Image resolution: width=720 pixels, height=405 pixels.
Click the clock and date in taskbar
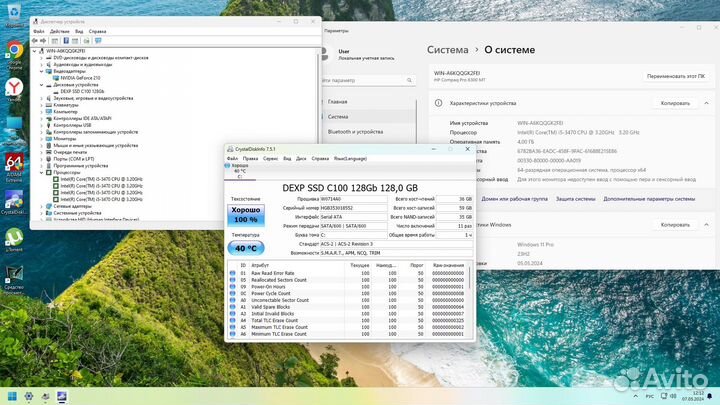693,396
